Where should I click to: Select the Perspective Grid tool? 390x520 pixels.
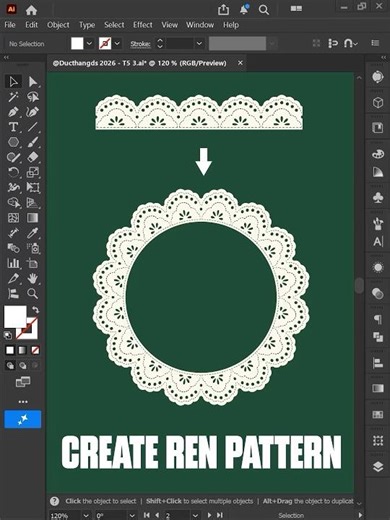tap(33, 202)
